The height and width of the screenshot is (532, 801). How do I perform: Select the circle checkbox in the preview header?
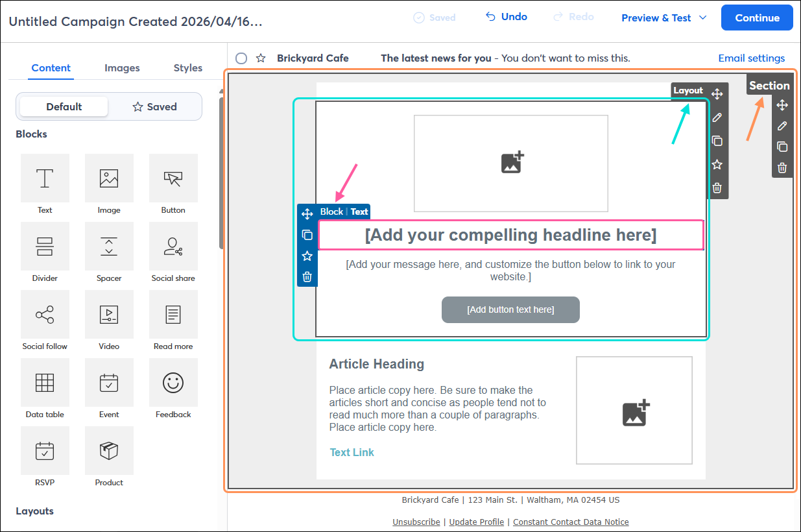pos(241,58)
